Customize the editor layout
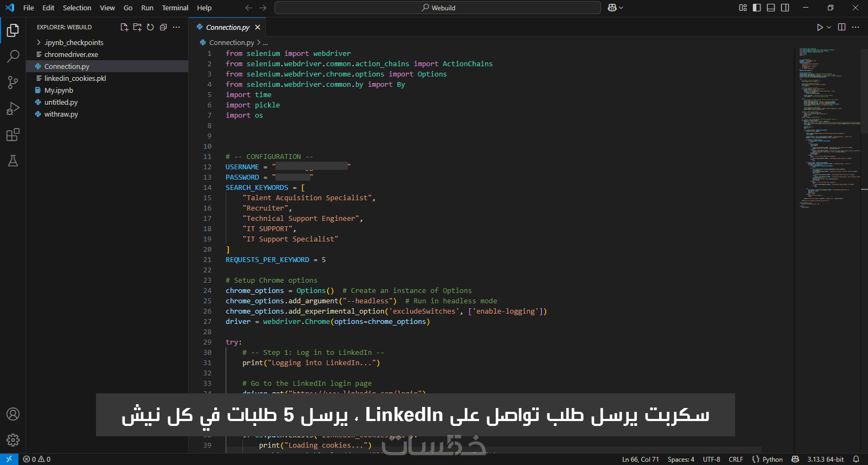The width and height of the screenshot is (868, 465). click(743, 8)
